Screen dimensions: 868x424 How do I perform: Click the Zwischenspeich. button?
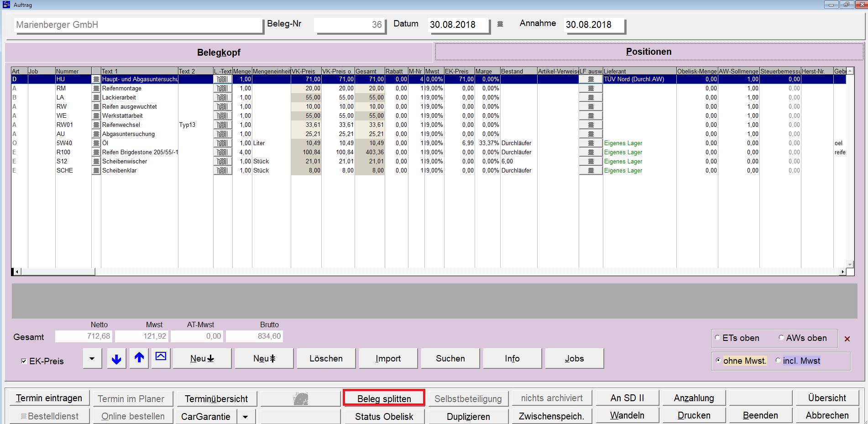tap(551, 417)
